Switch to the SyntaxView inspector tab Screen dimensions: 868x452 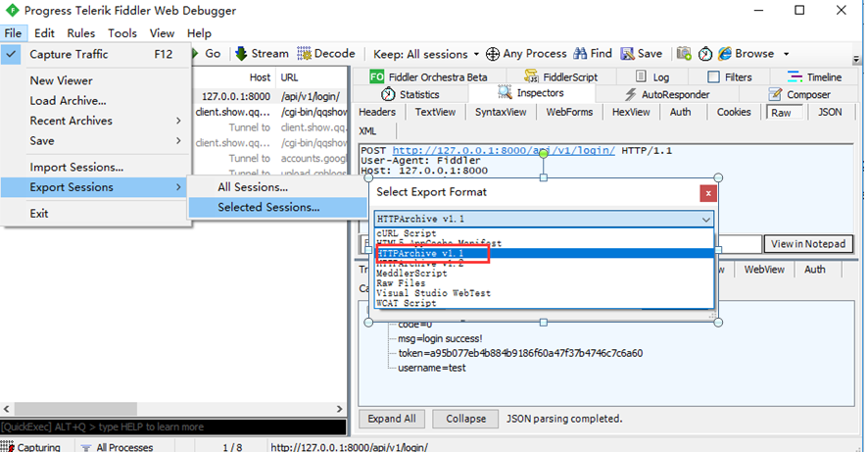(x=501, y=112)
